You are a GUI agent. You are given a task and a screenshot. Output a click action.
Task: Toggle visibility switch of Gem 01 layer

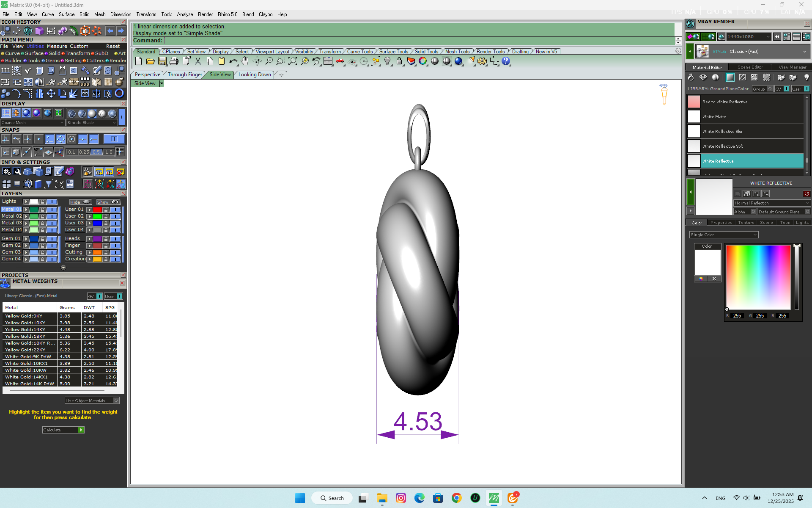click(52, 239)
